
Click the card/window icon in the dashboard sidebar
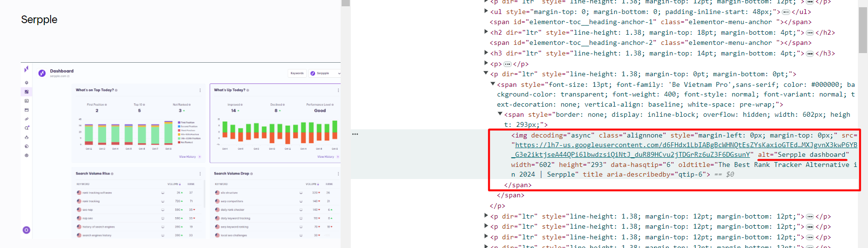tap(27, 110)
